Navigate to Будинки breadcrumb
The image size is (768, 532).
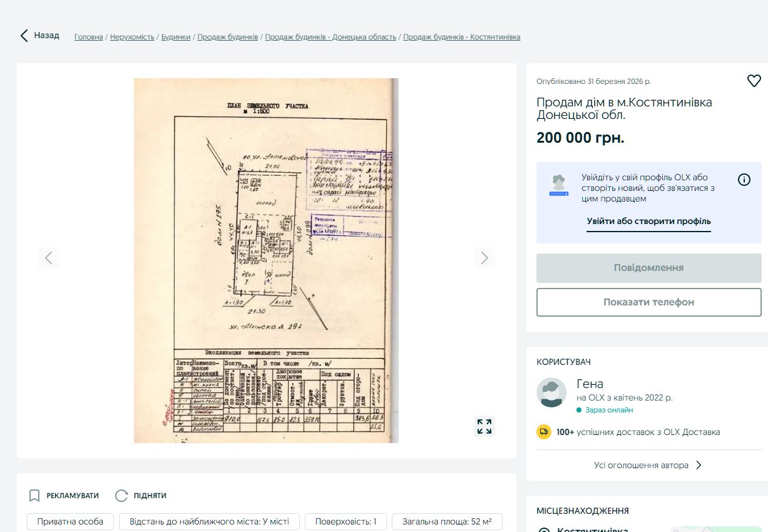pos(176,37)
